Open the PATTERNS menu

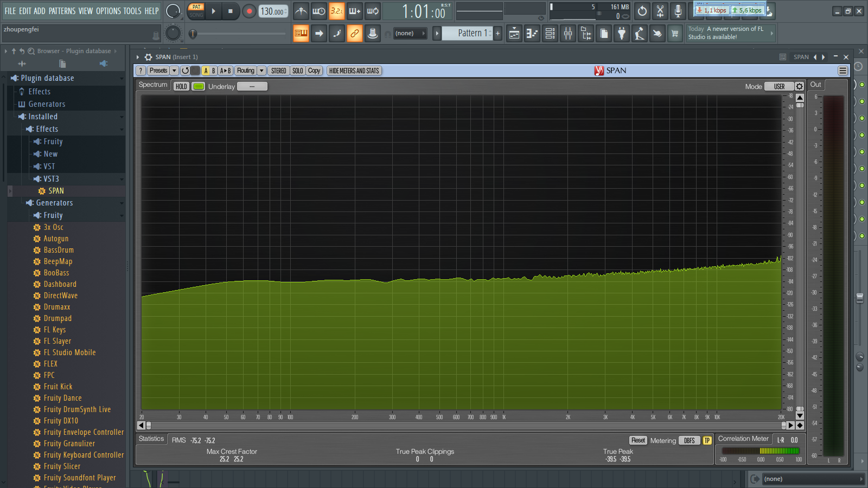click(62, 11)
